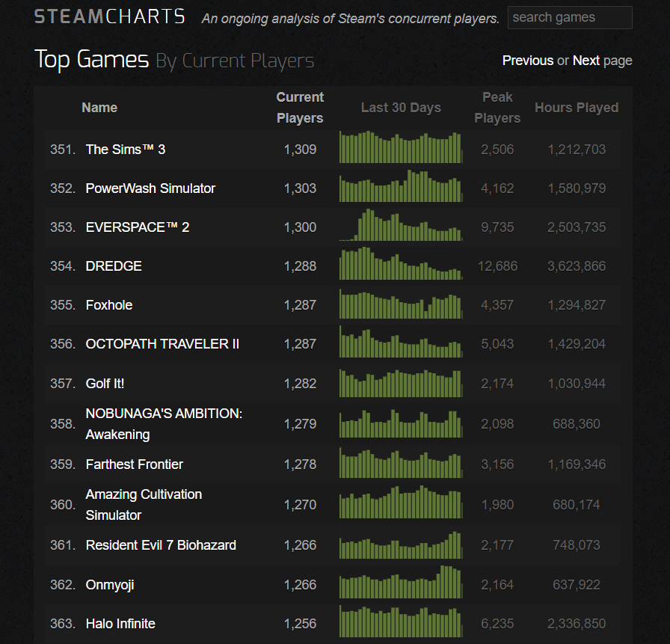Screen dimensions: 670x644
Task: Click the Hours Played column header
Action: point(577,107)
